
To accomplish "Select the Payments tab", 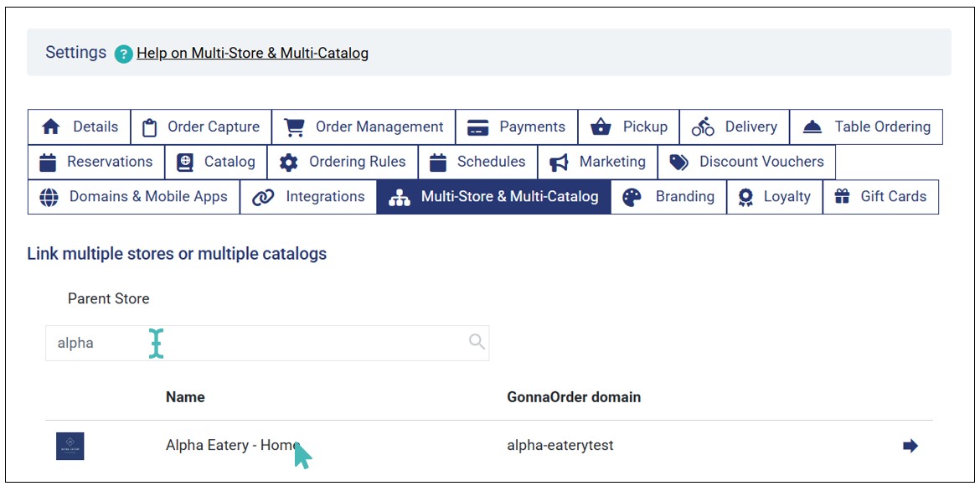I will click(517, 127).
